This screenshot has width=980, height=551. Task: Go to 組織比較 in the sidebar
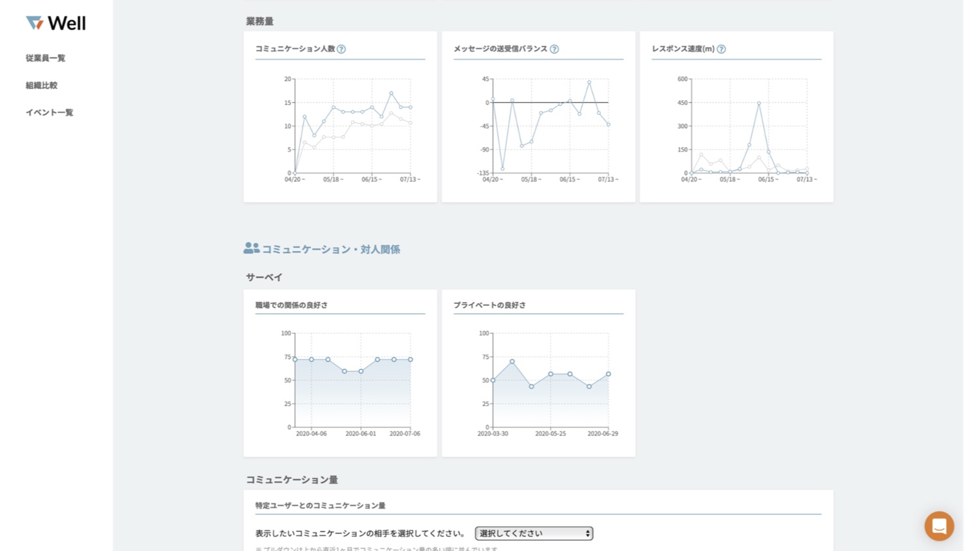pyautogui.click(x=41, y=86)
